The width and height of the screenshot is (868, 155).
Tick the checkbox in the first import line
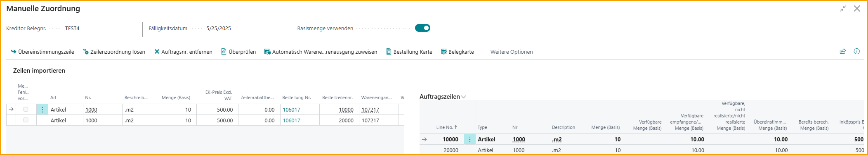pos(26,110)
